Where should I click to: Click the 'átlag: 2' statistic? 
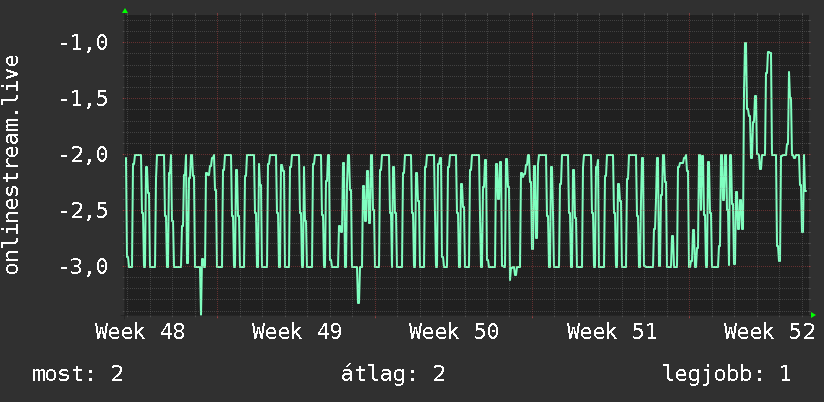pos(393,374)
